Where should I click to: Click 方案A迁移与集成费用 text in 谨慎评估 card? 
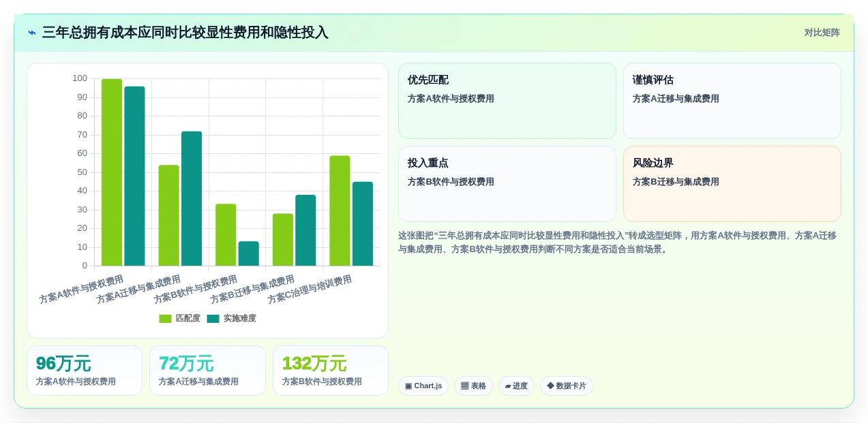tap(676, 99)
